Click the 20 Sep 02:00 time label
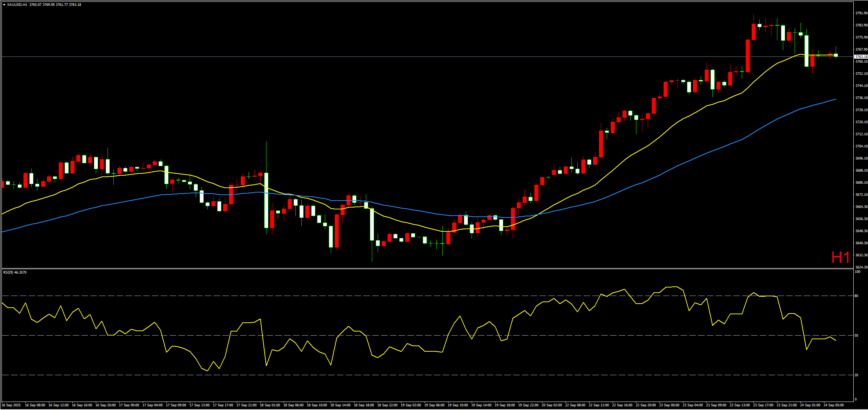Image resolution: width=868 pixels, height=410 pixels. tap(552, 405)
